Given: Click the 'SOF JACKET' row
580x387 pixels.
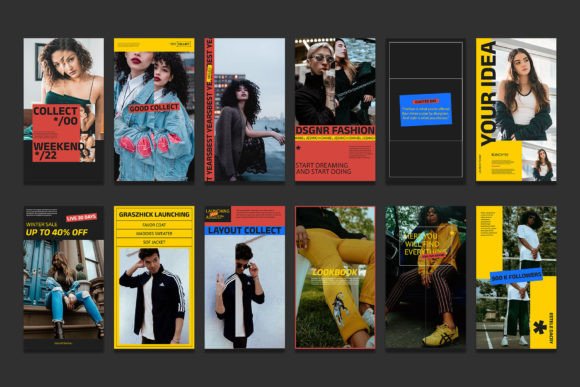Looking at the screenshot, I should [x=154, y=242].
